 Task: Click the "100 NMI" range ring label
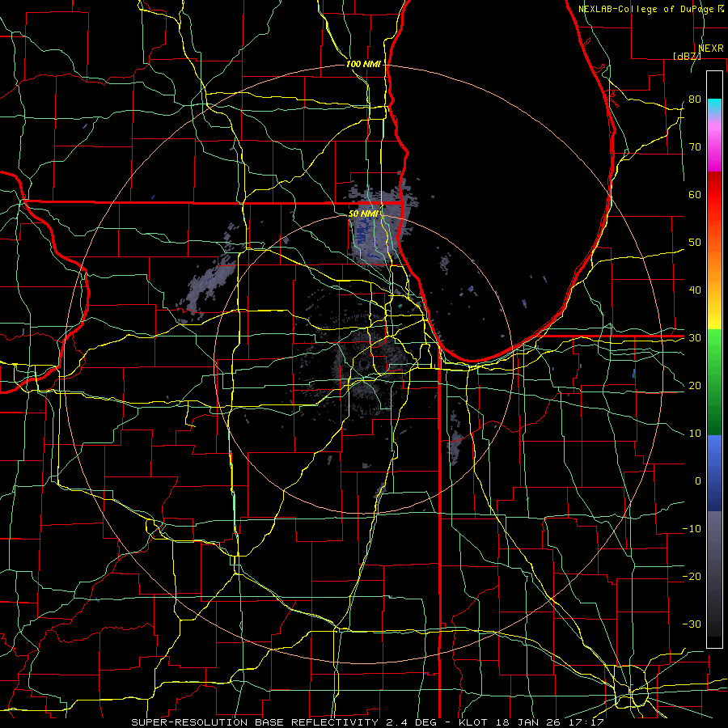363,64
